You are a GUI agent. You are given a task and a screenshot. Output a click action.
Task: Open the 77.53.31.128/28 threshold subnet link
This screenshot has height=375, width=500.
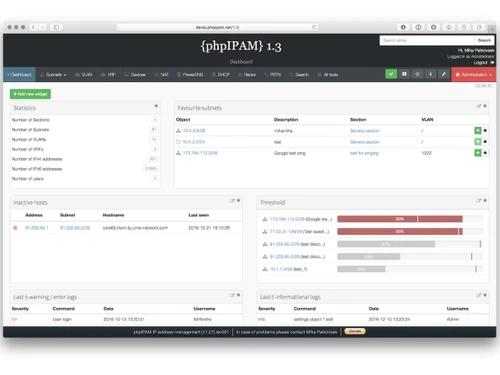click(x=286, y=231)
